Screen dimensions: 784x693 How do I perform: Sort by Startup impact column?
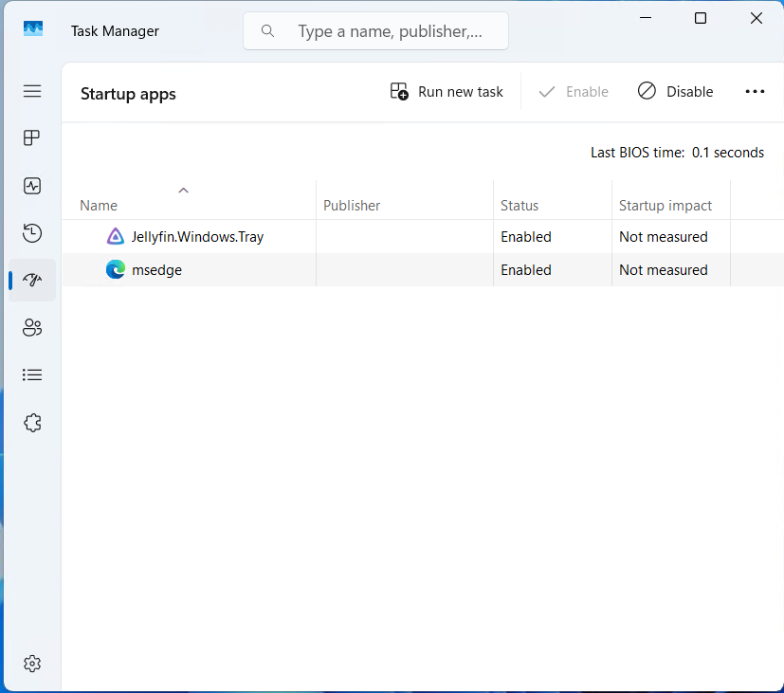coord(665,206)
